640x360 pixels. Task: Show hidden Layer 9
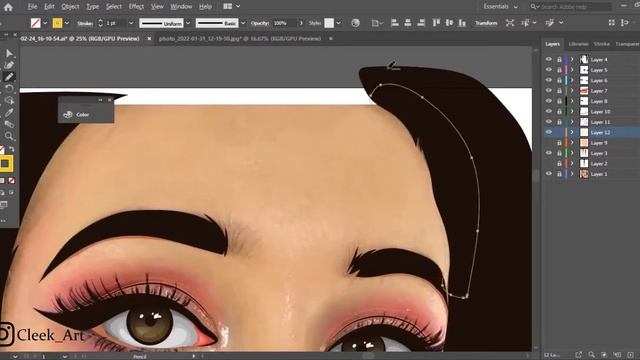(x=549, y=143)
